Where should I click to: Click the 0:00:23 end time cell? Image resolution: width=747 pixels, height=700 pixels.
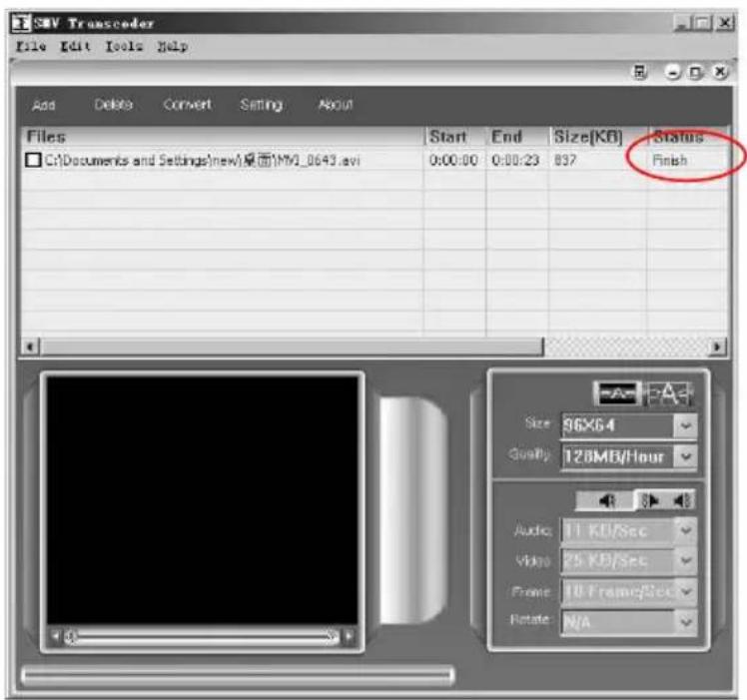click(x=515, y=160)
